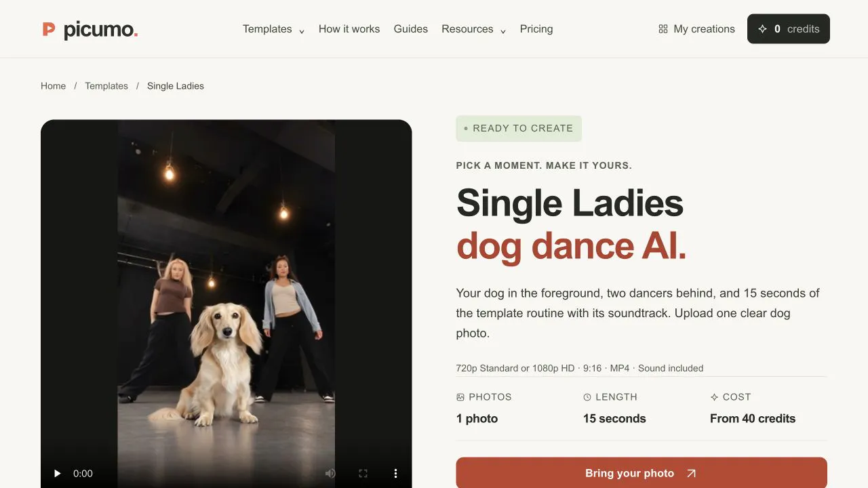
Task: Mute the video with the speaker icon
Action: (330, 473)
